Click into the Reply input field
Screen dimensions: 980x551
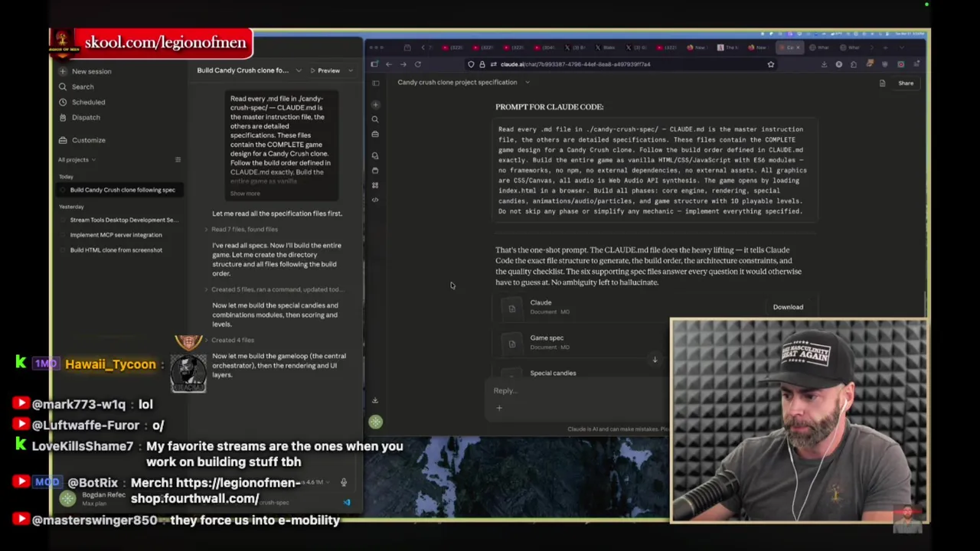coord(578,391)
